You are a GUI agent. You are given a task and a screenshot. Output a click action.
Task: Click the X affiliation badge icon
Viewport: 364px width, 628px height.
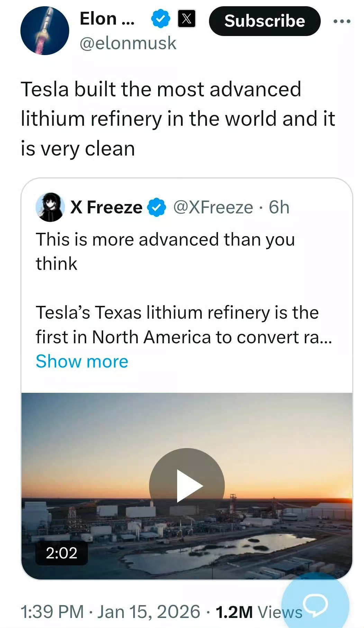coord(186,19)
